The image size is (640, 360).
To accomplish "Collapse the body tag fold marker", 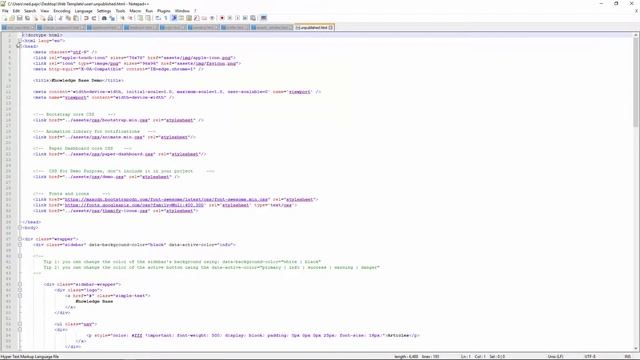I will pos(20,228).
